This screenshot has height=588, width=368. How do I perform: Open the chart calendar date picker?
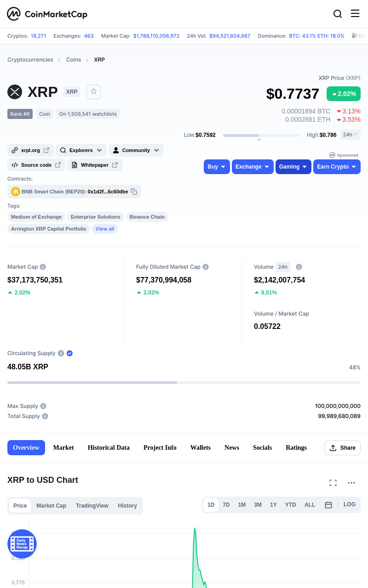click(x=328, y=505)
